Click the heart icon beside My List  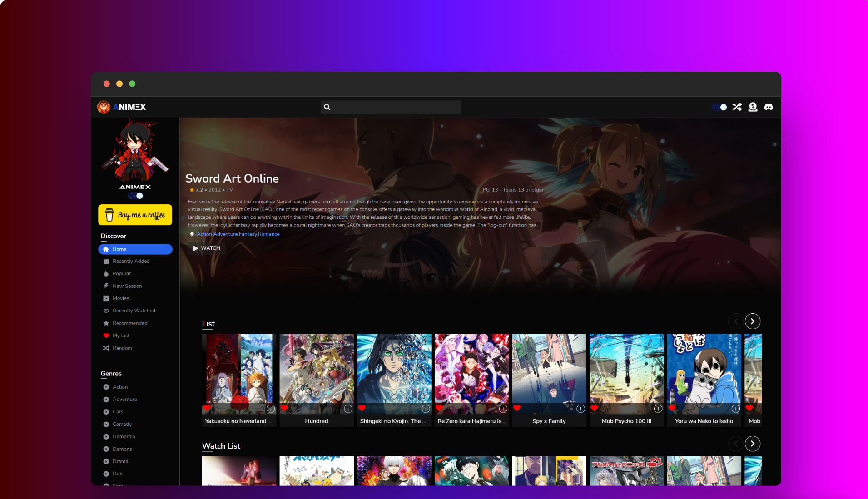(x=106, y=336)
